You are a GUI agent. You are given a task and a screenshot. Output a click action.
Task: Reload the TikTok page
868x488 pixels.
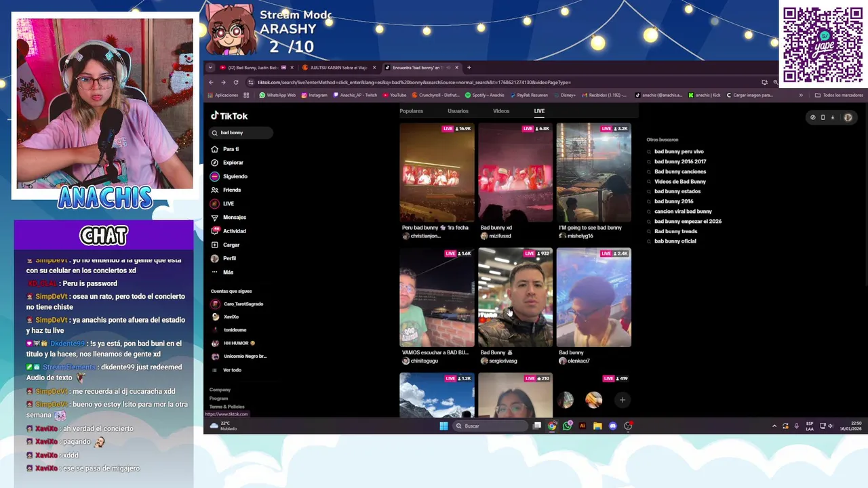pyautogui.click(x=236, y=83)
